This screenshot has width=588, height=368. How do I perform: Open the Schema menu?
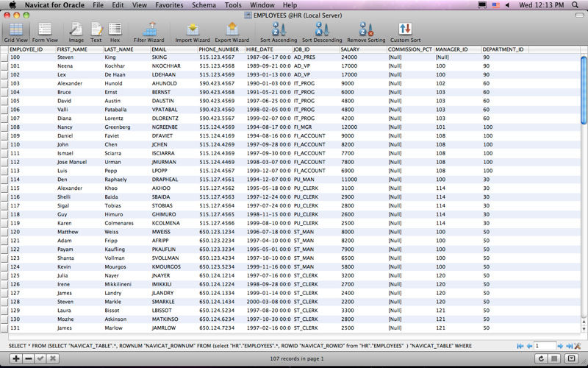(204, 5)
